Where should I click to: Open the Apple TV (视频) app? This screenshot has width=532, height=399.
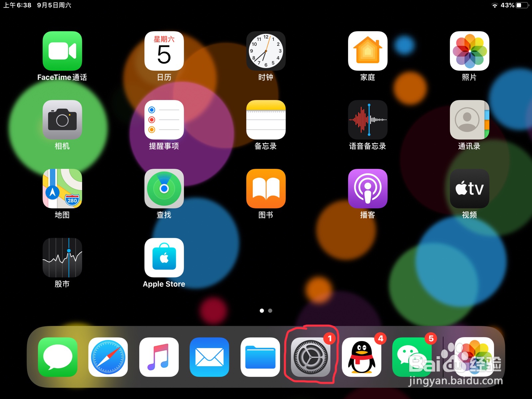[x=469, y=189]
